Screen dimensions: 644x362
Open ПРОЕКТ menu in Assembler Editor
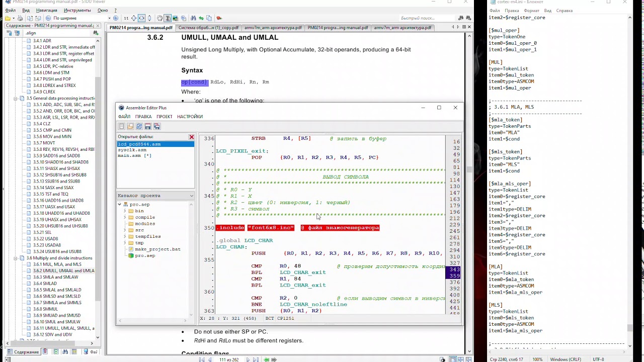pyautogui.click(x=165, y=117)
